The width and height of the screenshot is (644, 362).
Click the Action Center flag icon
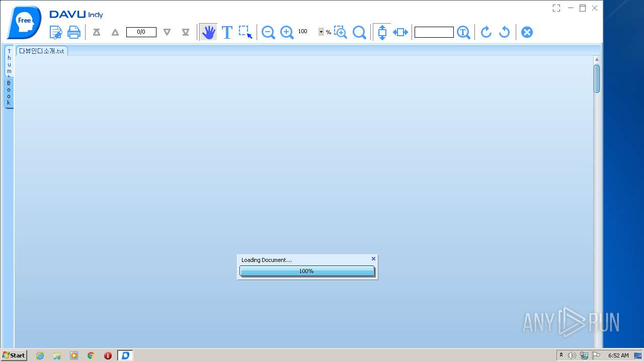point(596,355)
